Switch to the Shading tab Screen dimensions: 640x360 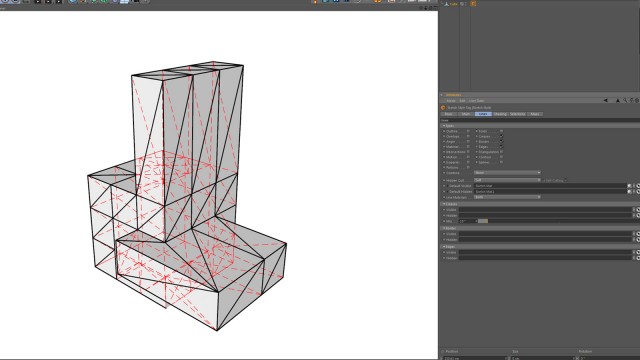point(500,114)
